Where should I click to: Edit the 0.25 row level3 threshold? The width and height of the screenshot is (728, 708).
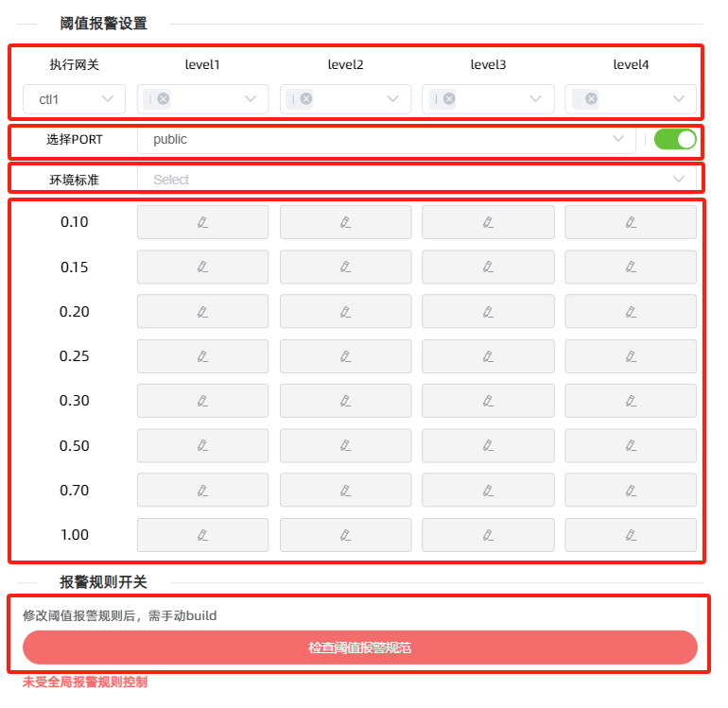coord(488,356)
